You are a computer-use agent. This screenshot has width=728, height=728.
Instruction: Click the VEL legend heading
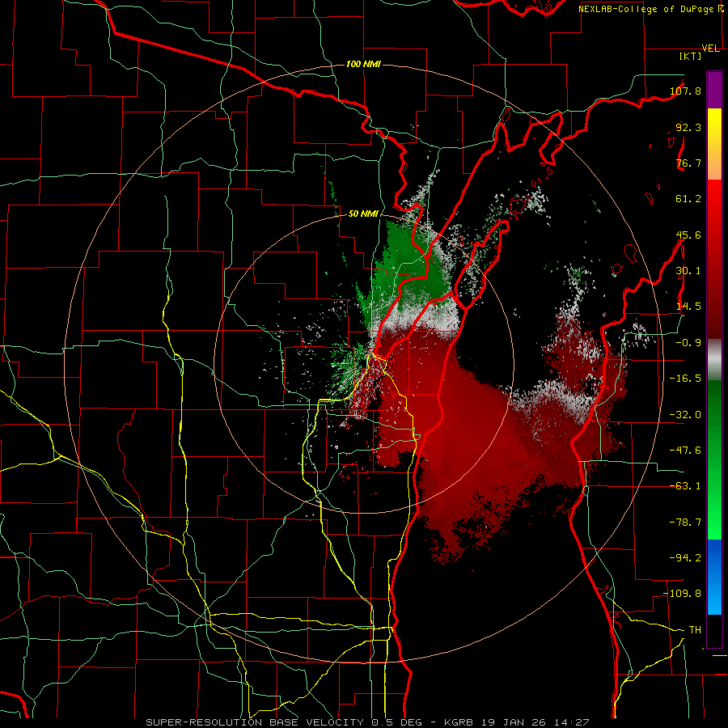pos(710,49)
